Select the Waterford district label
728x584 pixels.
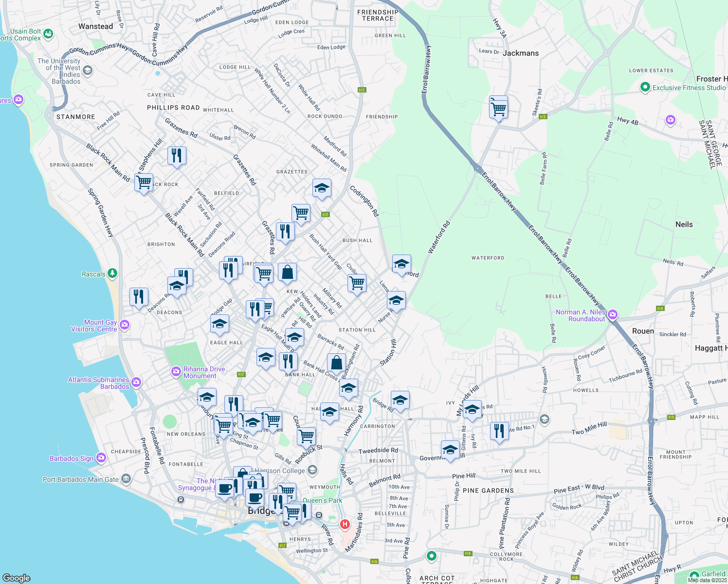[x=488, y=258]
